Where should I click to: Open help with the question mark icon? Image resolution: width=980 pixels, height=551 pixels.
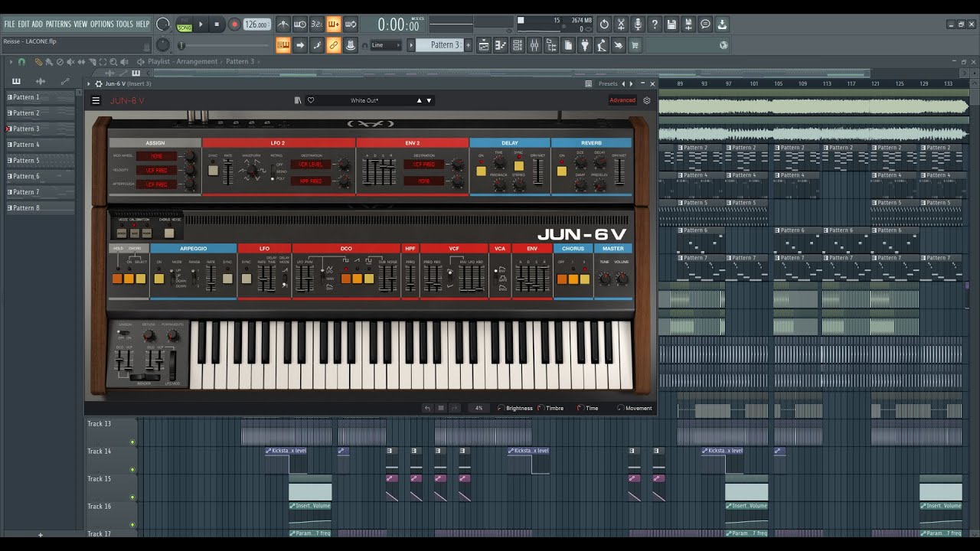[x=655, y=24]
